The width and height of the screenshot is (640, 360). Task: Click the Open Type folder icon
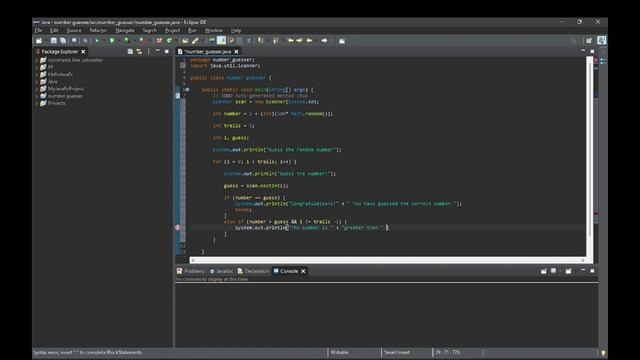coord(185,41)
